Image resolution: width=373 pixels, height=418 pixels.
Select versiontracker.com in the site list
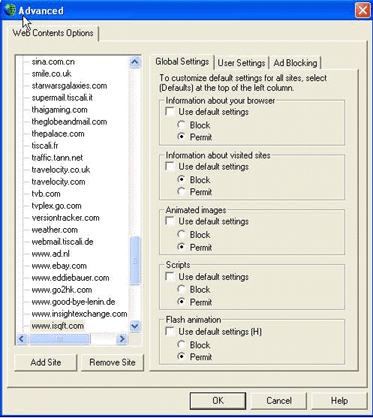(65, 218)
